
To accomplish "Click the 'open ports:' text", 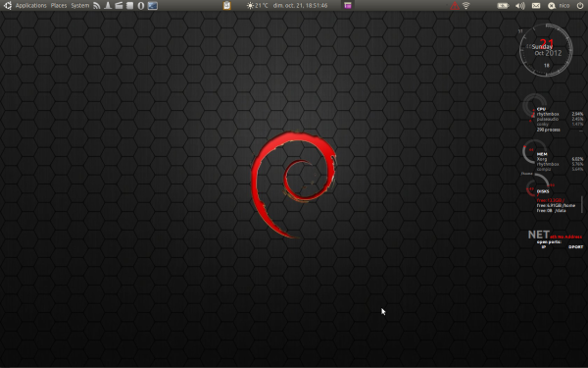I will 549,242.
